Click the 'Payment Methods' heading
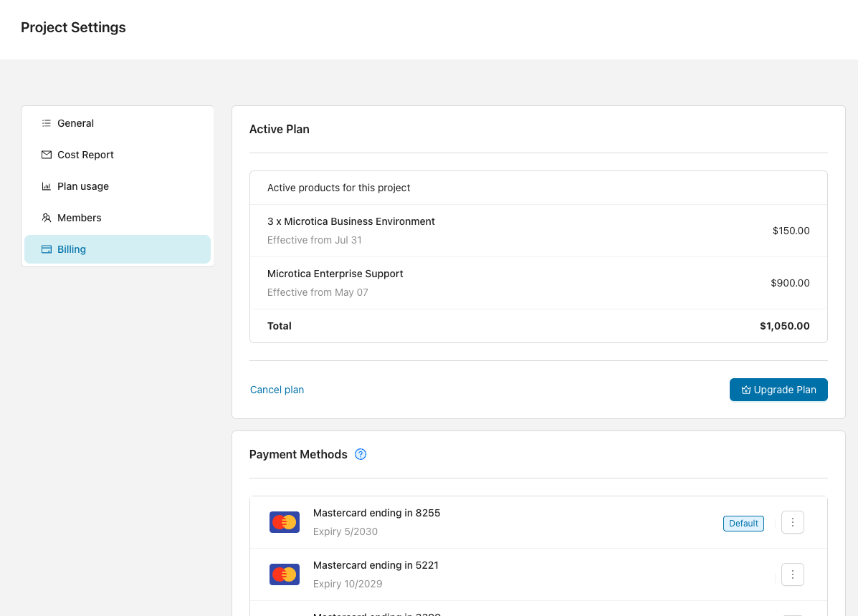Screen dimensions: 858x616 (298, 455)
